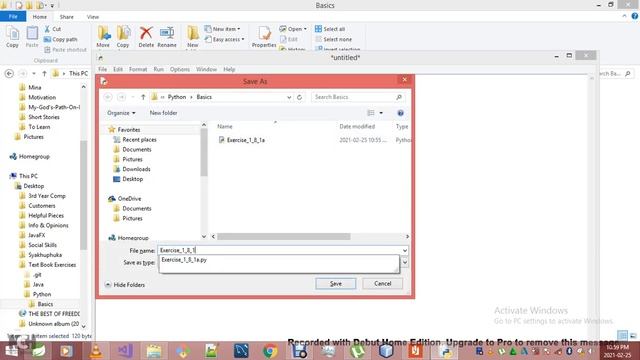
Task: Click the Python IDLE taskbar icon
Action: pos(445,351)
